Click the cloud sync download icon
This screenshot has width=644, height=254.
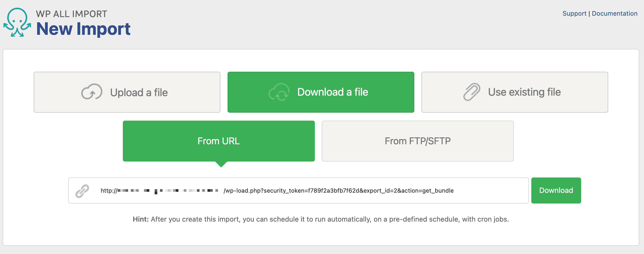(279, 92)
